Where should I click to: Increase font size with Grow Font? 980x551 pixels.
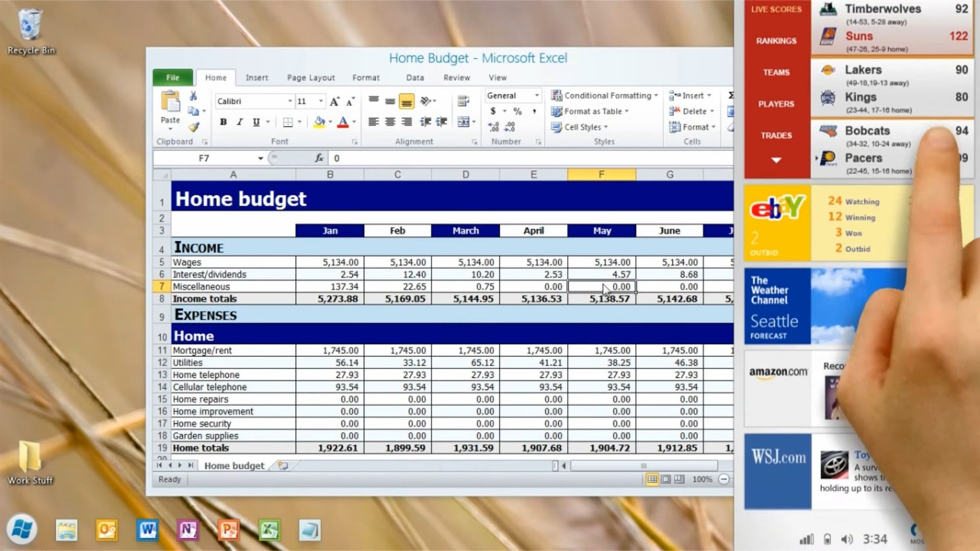[335, 102]
